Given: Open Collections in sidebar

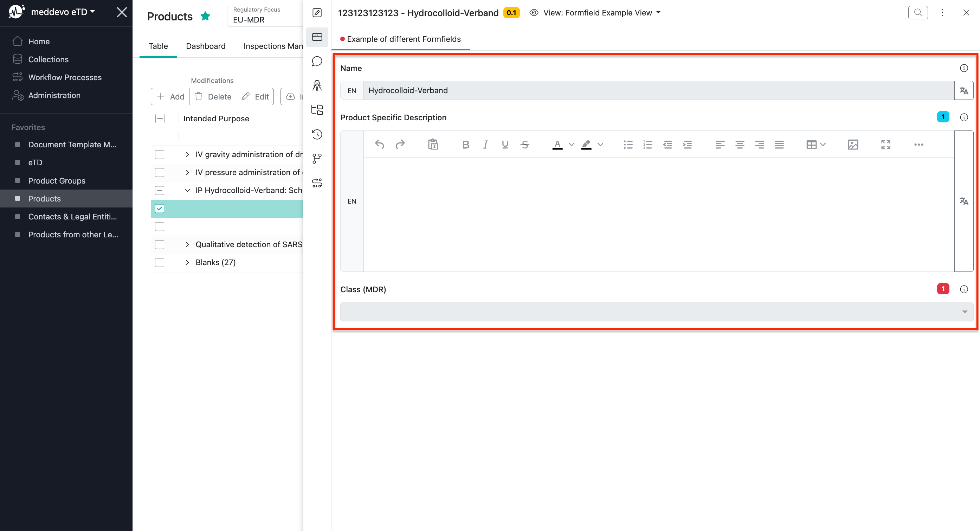Looking at the screenshot, I should 48,59.
